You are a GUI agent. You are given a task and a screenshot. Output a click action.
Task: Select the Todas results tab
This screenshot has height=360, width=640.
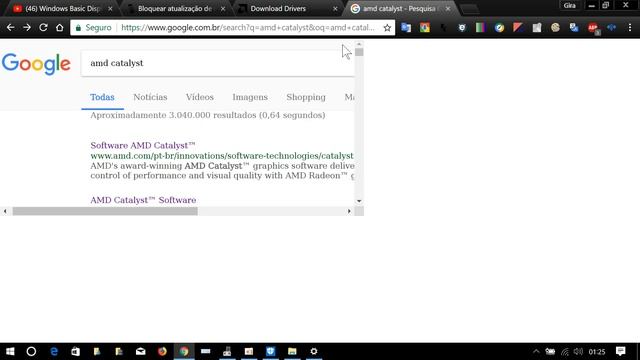102,97
